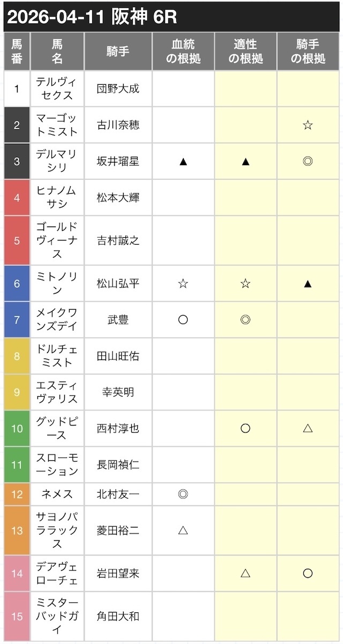343x644 pixels.
Task: Click the green number 10 frame cell
Action: [x=17, y=428]
